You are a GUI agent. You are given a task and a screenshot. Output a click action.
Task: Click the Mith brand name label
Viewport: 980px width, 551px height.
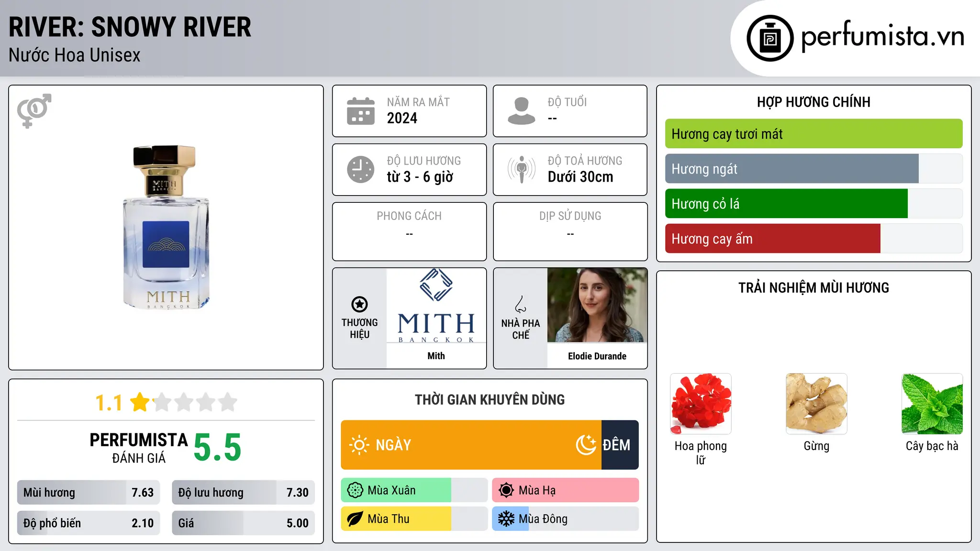(x=436, y=356)
